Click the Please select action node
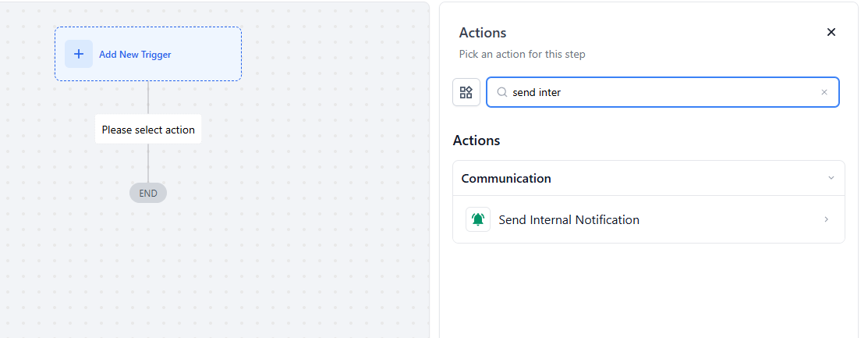This screenshot has height=338, width=868. [x=148, y=129]
